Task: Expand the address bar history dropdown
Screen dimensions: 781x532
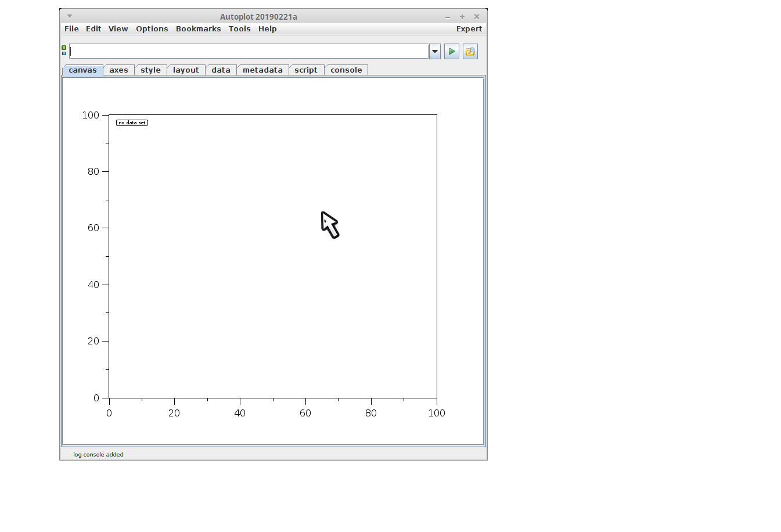Action: pos(434,52)
